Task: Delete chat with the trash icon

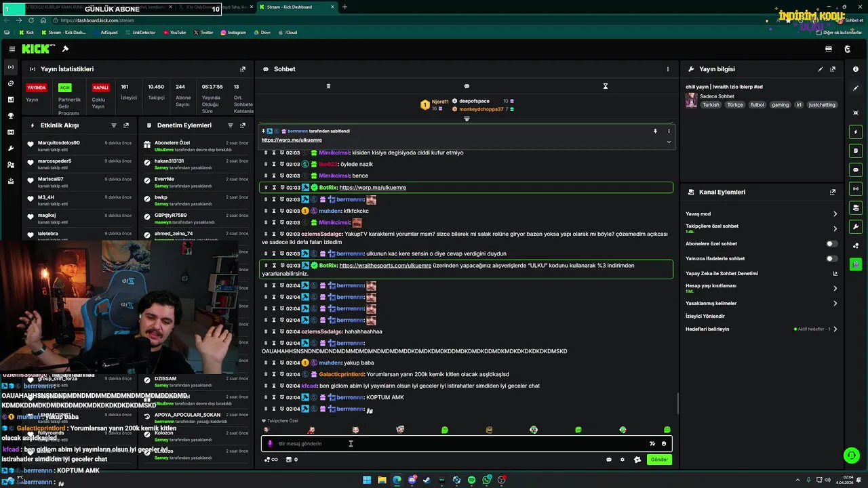Action: click(x=328, y=86)
